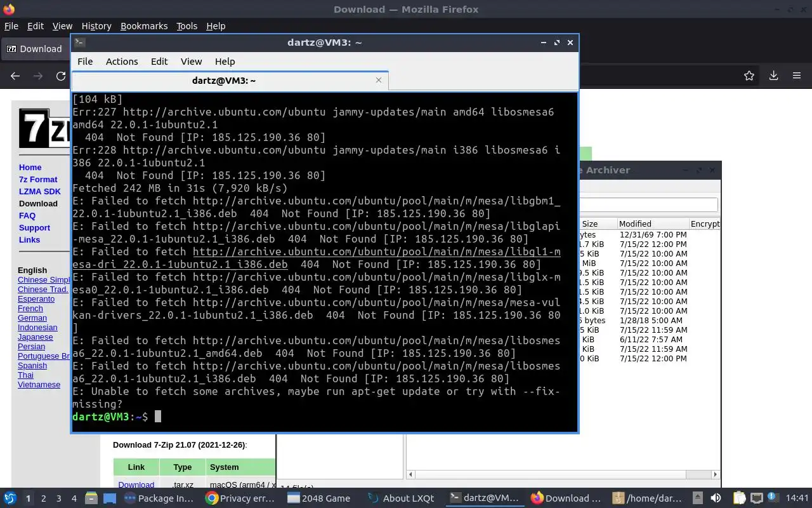This screenshot has height=508, width=812.
Task: Reload the page in Firefox
Action: [x=61, y=76]
